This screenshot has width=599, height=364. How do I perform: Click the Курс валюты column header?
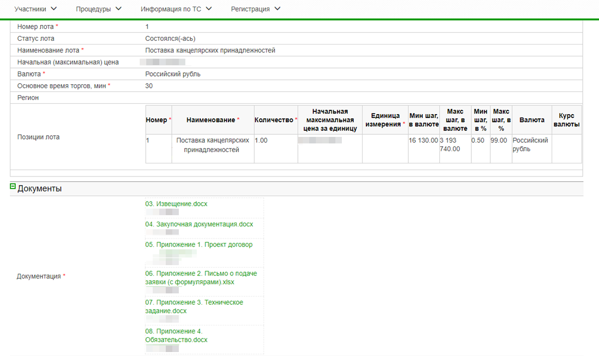point(566,120)
